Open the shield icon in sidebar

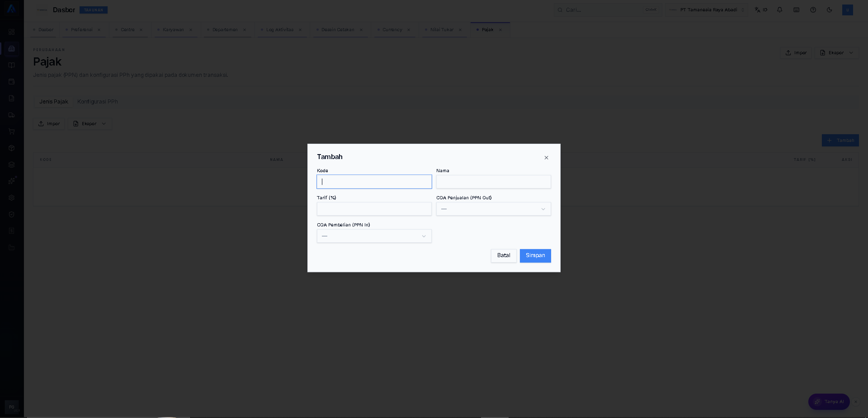(12, 214)
